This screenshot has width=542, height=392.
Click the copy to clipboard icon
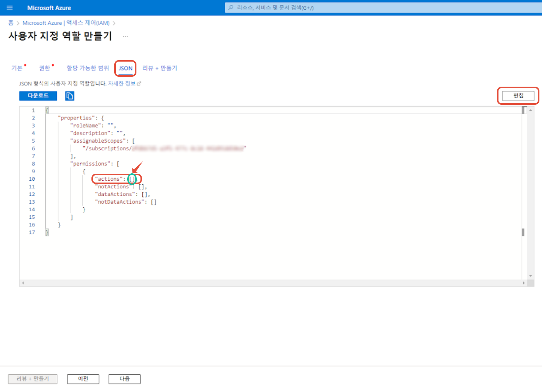point(70,96)
